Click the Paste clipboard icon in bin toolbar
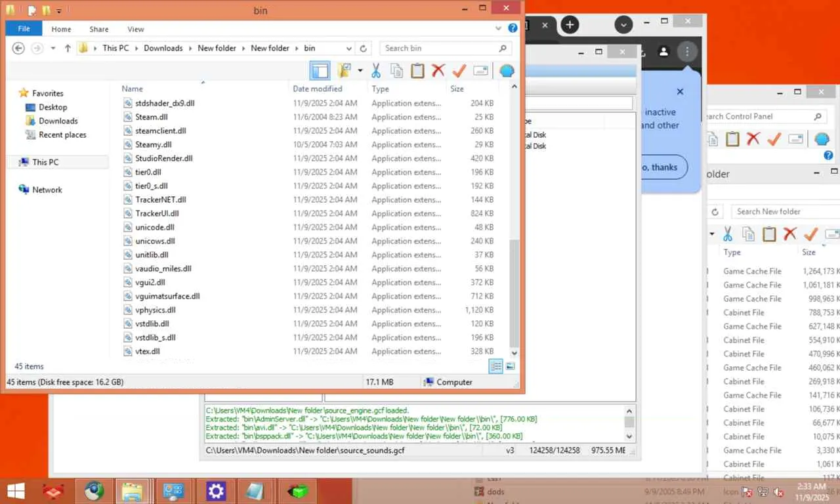The image size is (840, 504). (x=417, y=70)
